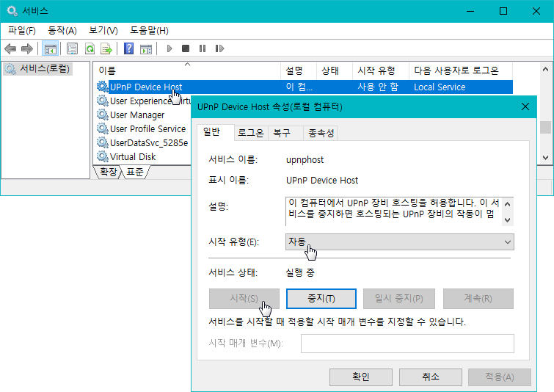This screenshot has width=554, height=392.
Task: Click the Start Service play icon
Action: (170, 48)
